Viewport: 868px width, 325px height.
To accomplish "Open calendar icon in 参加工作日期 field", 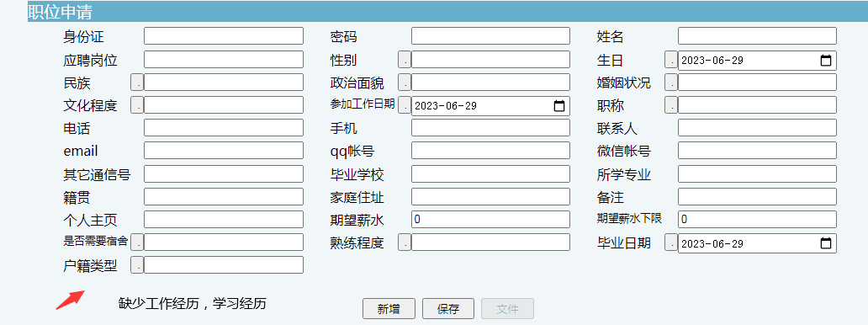I will [559, 106].
